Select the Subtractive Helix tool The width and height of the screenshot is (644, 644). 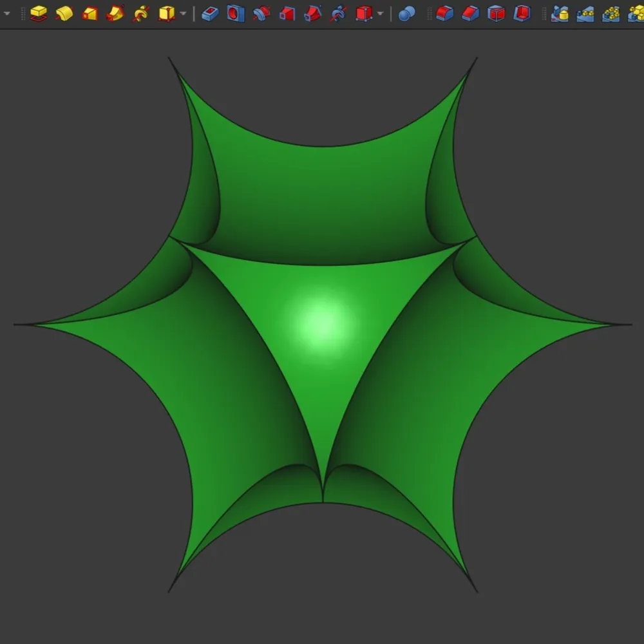(339, 14)
